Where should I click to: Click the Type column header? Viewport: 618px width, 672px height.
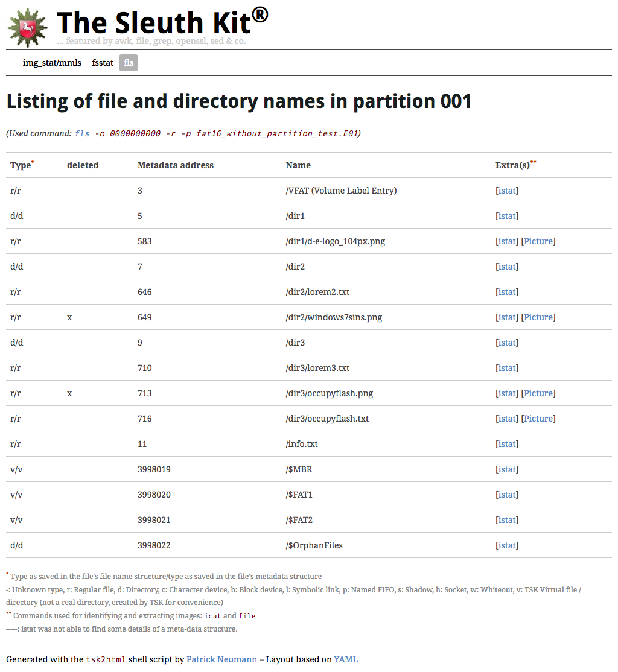[x=22, y=165]
